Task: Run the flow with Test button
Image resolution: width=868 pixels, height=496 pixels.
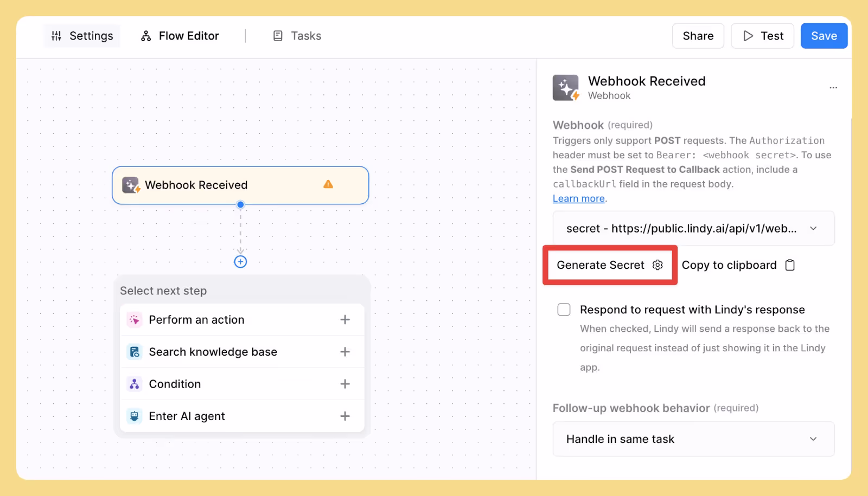Action: pos(762,36)
